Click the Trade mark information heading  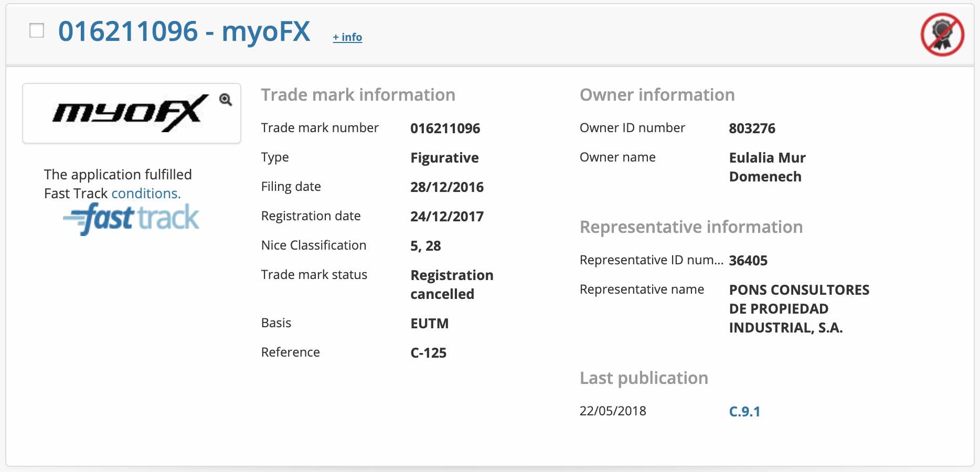tap(358, 95)
